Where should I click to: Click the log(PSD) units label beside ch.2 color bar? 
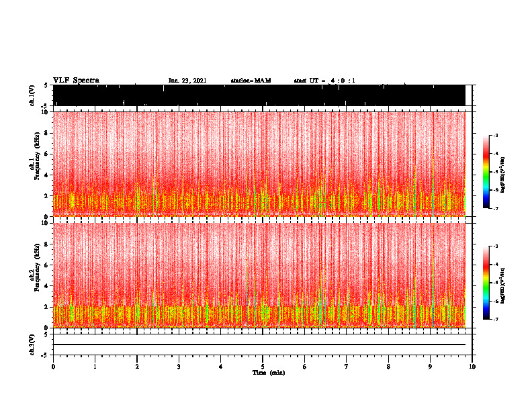(x=503, y=285)
